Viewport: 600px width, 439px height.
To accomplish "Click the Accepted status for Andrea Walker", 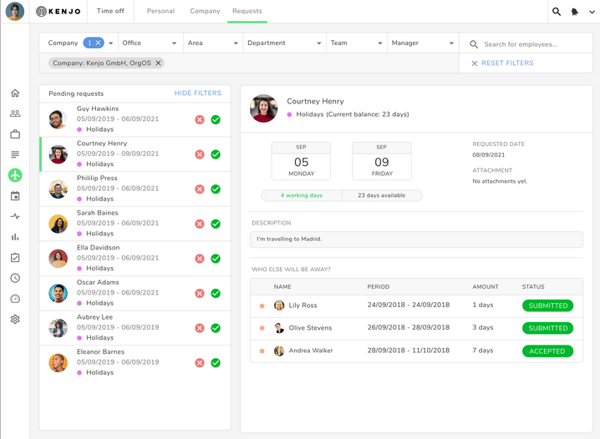I will 548,351.
